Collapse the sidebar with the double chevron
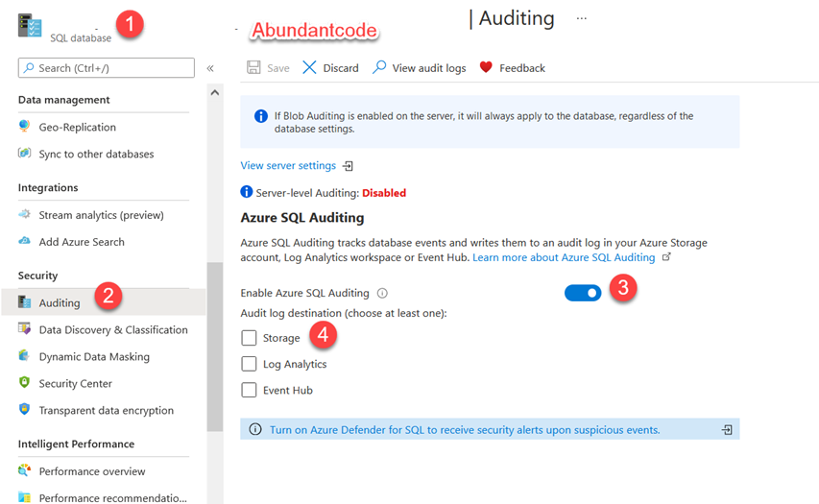Viewport: 819px width, 504px height. 210,68
